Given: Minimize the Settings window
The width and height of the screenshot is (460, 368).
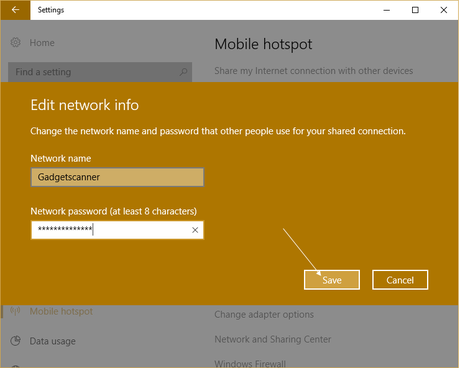Looking at the screenshot, I should coord(387,10).
